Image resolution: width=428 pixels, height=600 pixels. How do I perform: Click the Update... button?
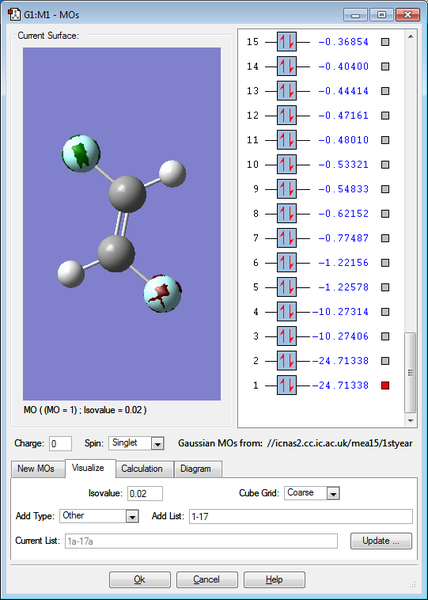tap(381, 541)
